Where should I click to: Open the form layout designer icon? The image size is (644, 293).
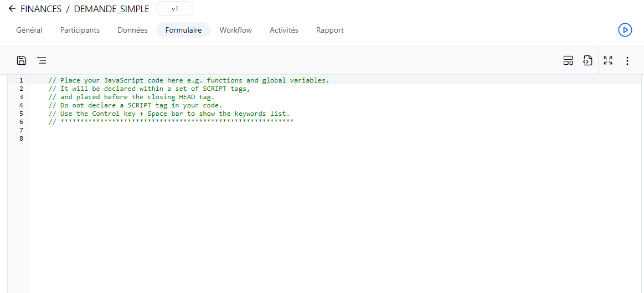click(568, 61)
